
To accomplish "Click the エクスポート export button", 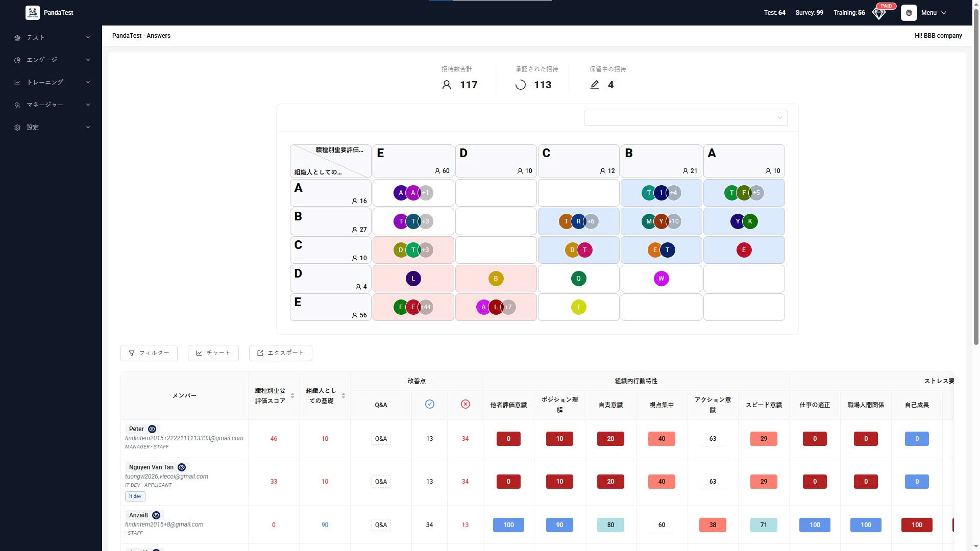I will (280, 353).
